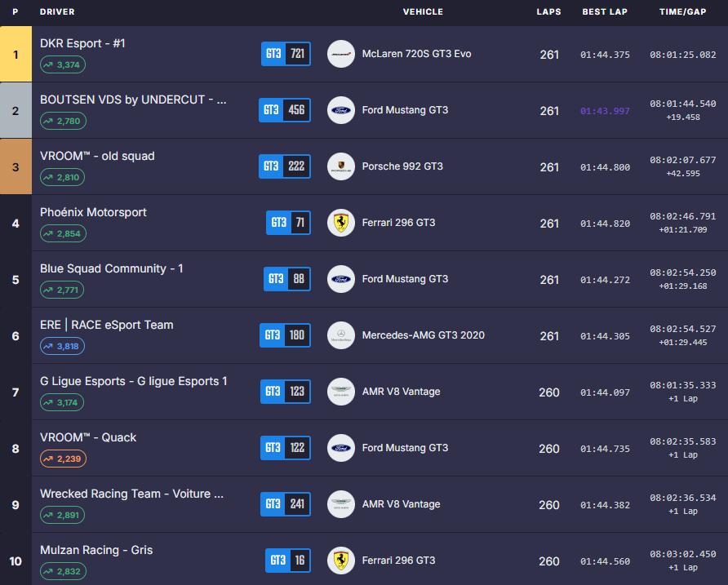Click the TIME/GAP column header
This screenshot has width=728, height=585.
[682, 12]
